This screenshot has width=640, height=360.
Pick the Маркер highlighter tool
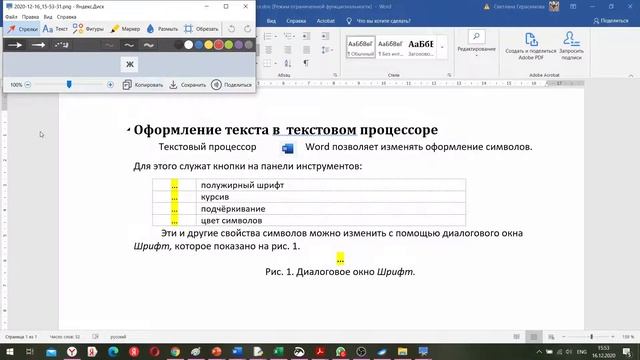(x=125, y=29)
